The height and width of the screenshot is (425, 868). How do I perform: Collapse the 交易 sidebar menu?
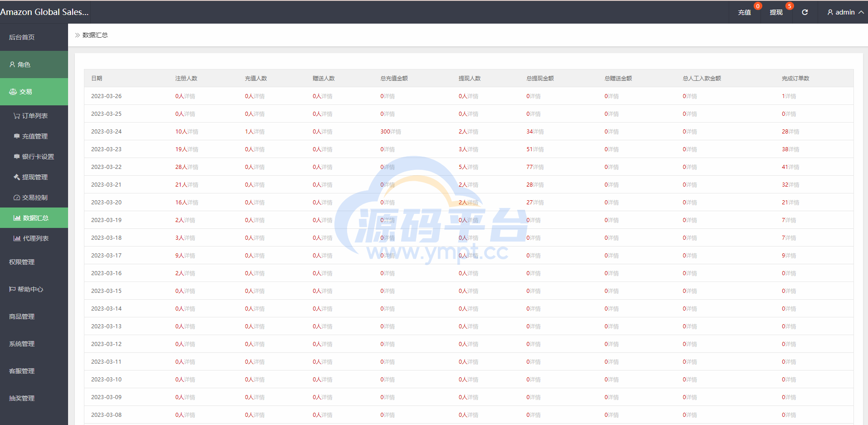[34, 92]
